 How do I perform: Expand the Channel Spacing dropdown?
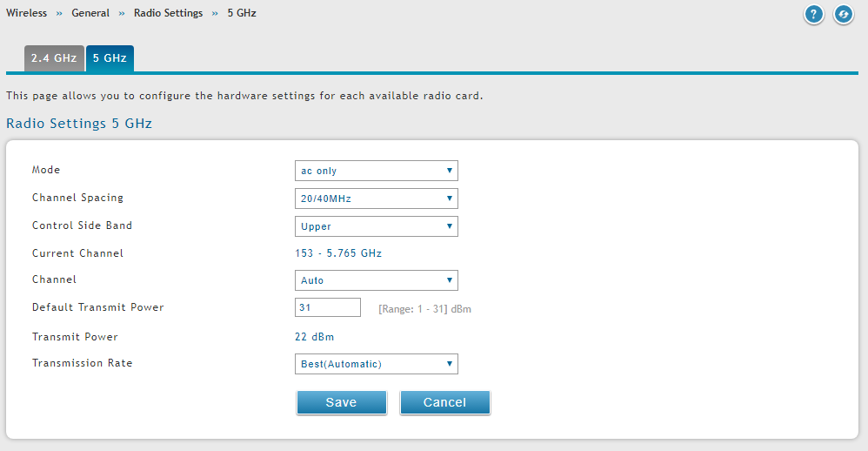(x=376, y=199)
